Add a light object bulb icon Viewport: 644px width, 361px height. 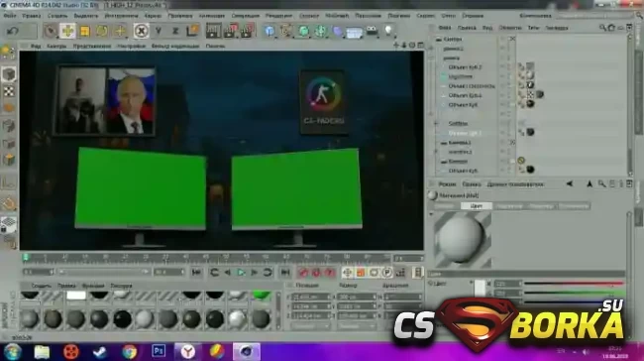click(x=388, y=31)
